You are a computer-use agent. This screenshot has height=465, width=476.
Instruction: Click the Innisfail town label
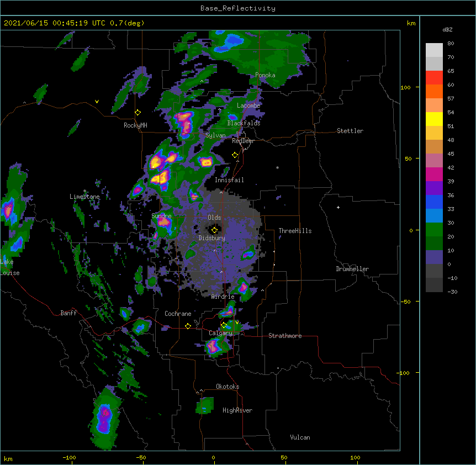(x=229, y=180)
